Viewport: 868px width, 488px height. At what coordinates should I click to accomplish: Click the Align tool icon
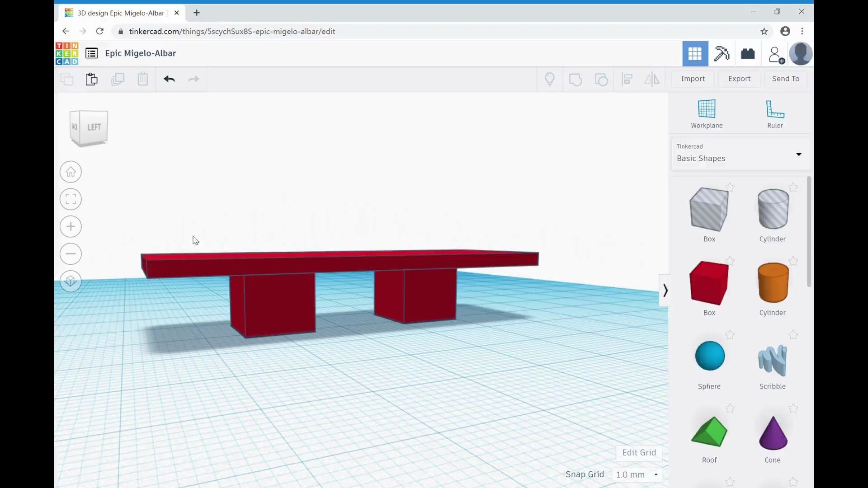tap(627, 80)
